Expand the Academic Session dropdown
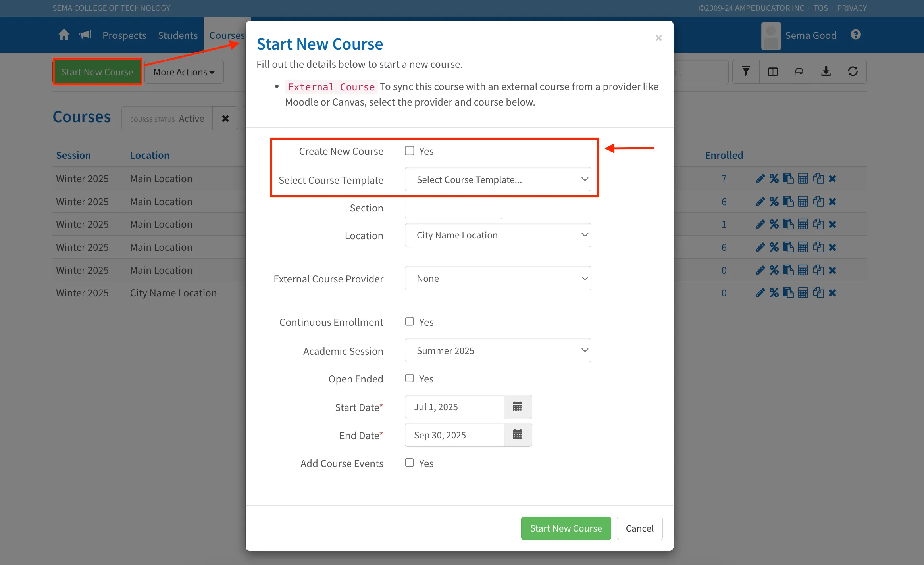 (x=498, y=350)
